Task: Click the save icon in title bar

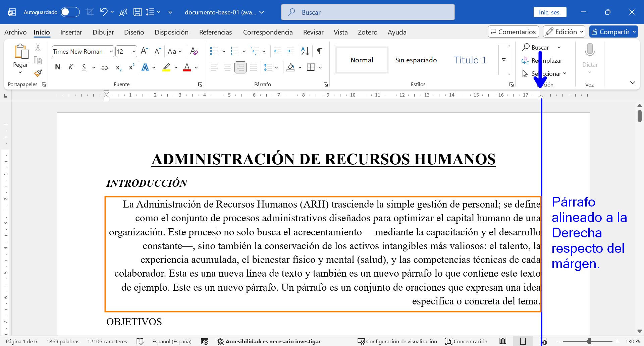Action: 137,12
